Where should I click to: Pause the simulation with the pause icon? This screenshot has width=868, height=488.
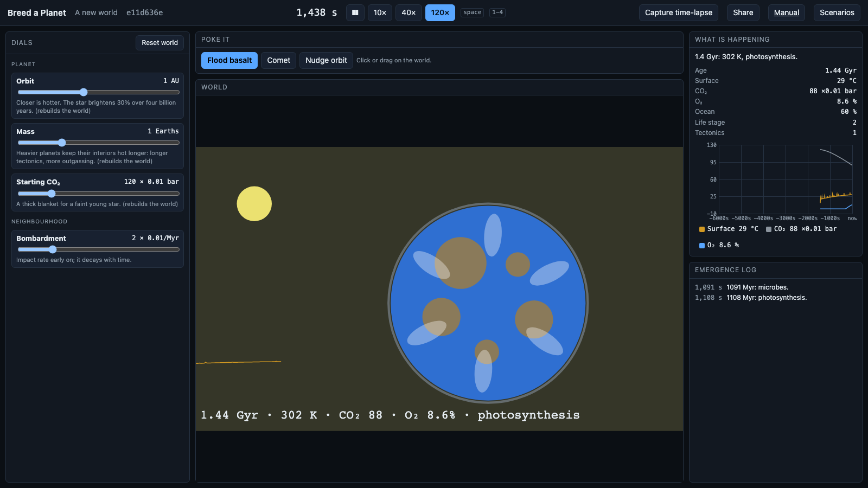(x=355, y=12)
